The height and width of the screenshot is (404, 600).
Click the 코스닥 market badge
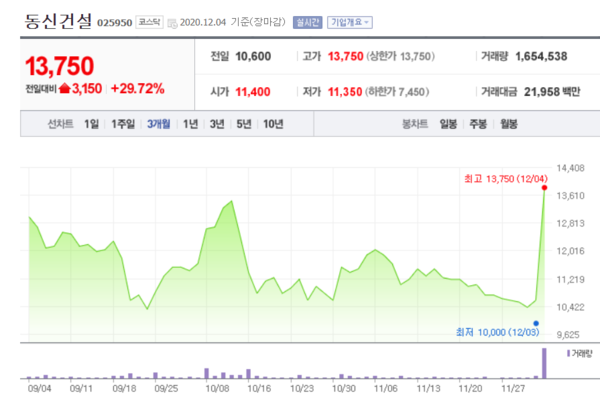coord(149,22)
